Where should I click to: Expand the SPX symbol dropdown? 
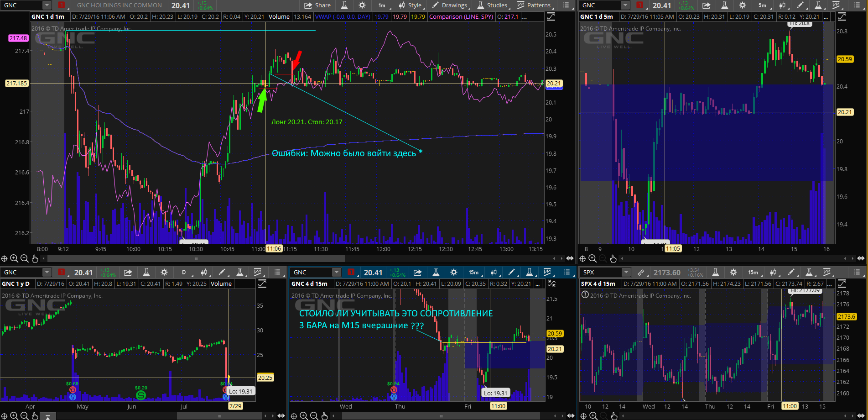pos(625,272)
